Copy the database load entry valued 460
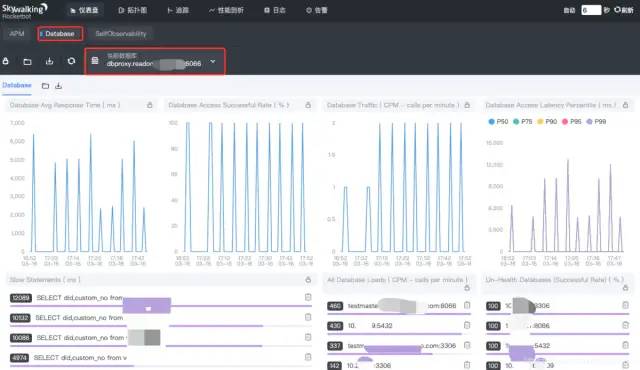Image resolution: width=640 pixels, height=370 pixels. [467, 305]
